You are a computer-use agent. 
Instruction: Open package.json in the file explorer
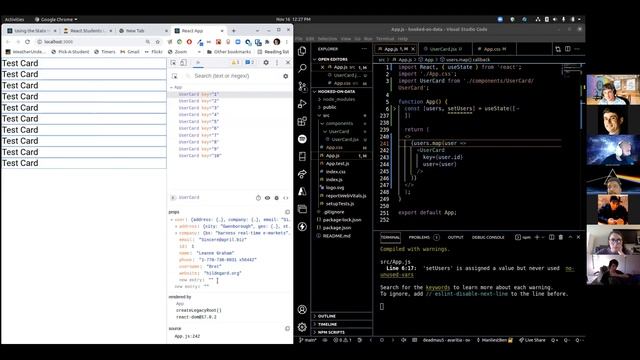[x=336, y=228]
